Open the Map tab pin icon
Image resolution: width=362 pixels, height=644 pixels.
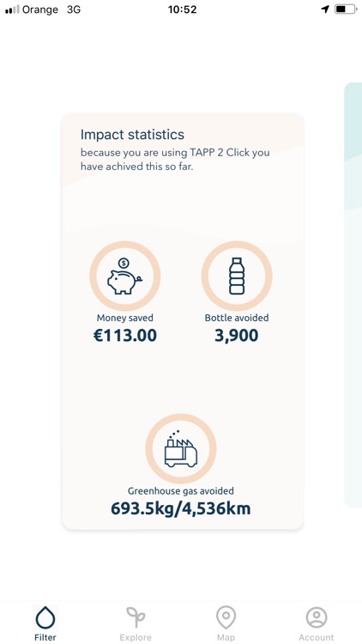click(x=226, y=617)
